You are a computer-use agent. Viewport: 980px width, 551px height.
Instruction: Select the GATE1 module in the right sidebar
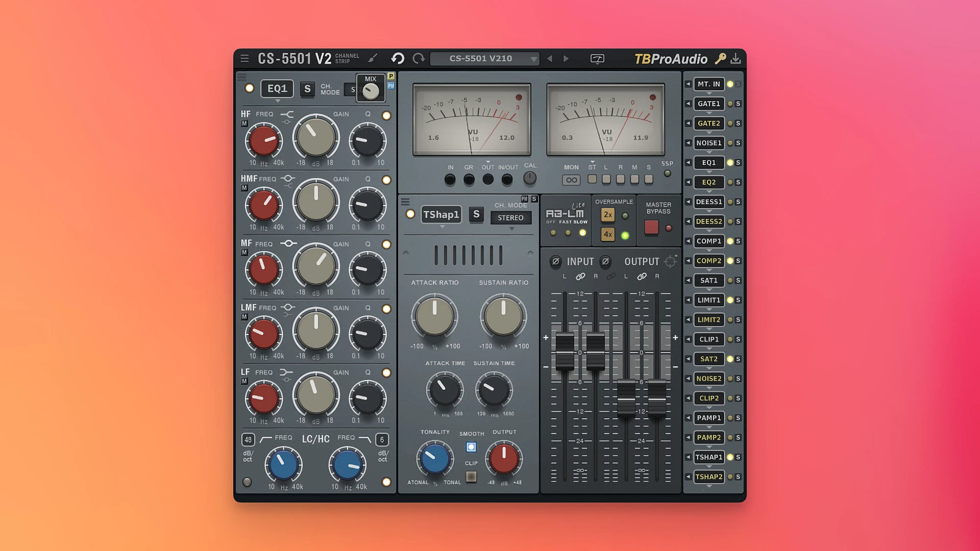tap(708, 104)
